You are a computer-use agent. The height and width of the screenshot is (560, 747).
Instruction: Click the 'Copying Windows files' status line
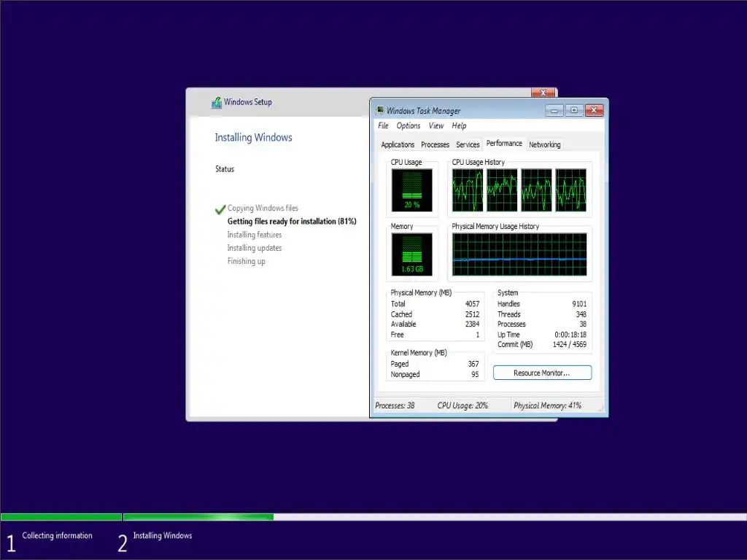click(263, 208)
